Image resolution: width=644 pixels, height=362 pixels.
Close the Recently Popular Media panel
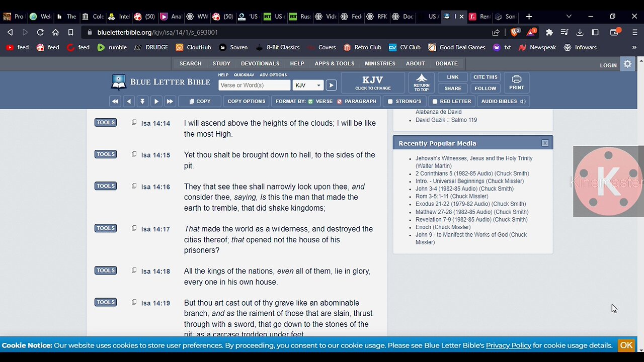tap(545, 143)
